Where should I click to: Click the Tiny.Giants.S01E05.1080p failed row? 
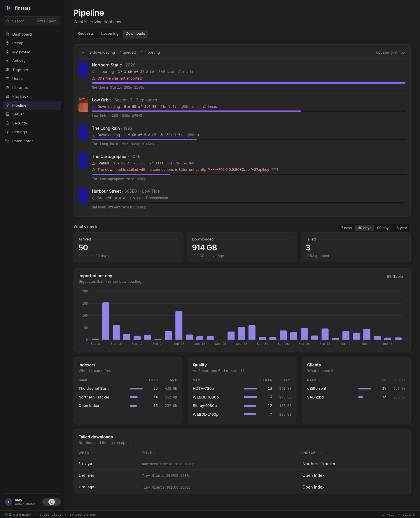pyautogui.click(x=242, y=475)
